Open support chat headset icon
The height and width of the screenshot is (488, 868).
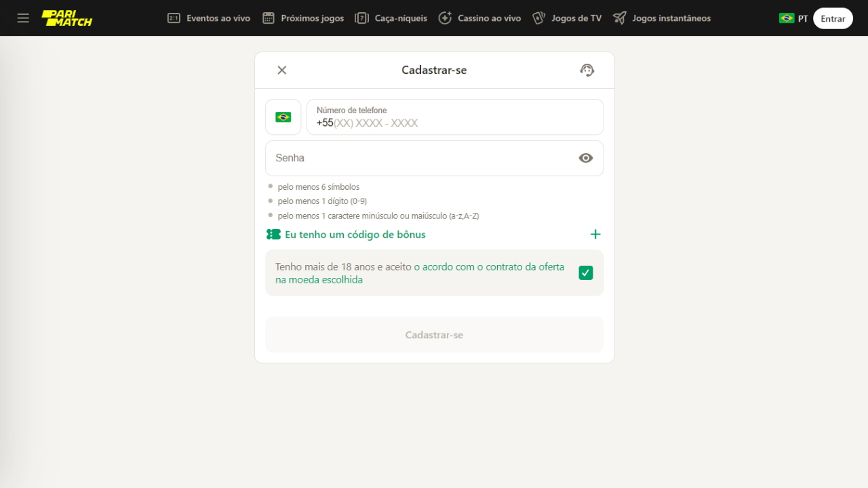pyautogui.click(x=587, y=70)
